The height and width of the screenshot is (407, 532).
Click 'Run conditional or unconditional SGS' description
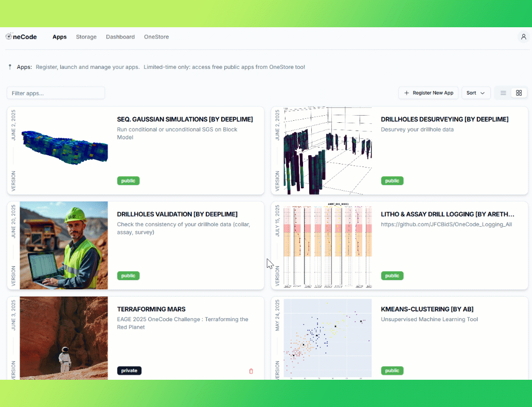pos(177,133)
